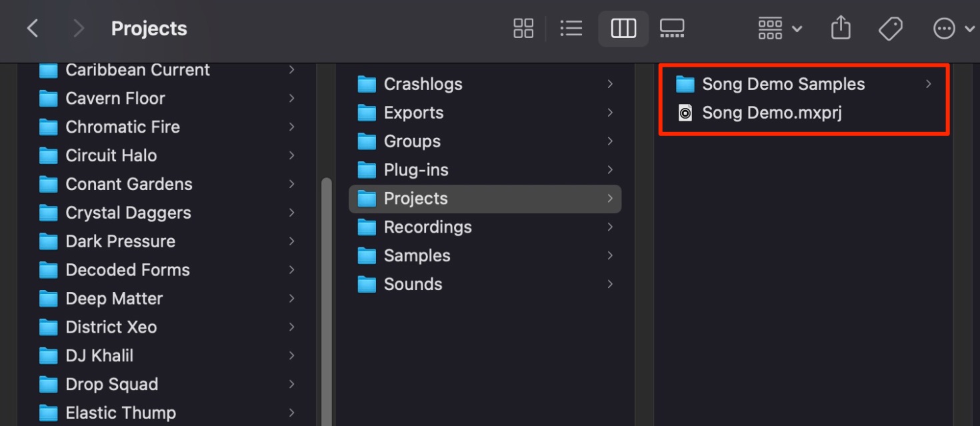Go back with the left arrow

32,29
